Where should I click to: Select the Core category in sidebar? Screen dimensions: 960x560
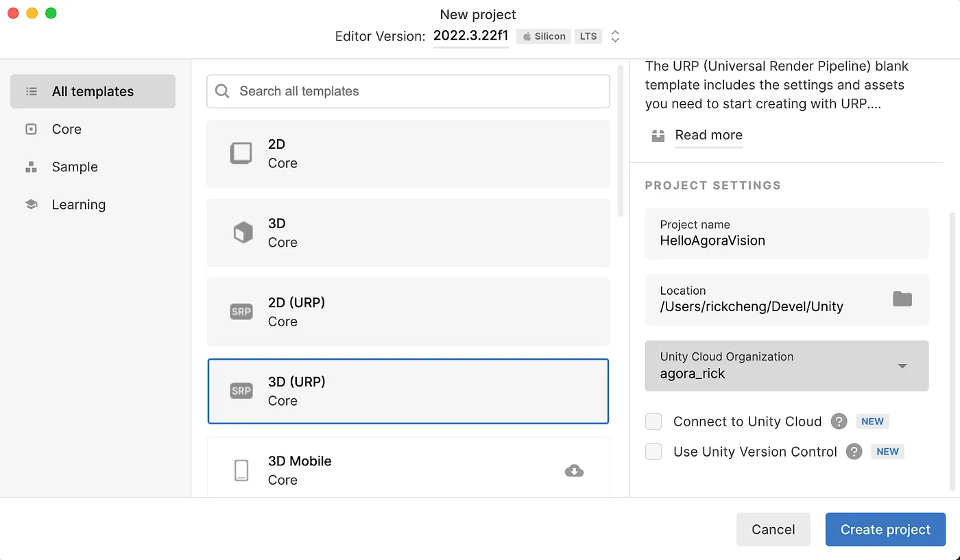coord(67,130)
